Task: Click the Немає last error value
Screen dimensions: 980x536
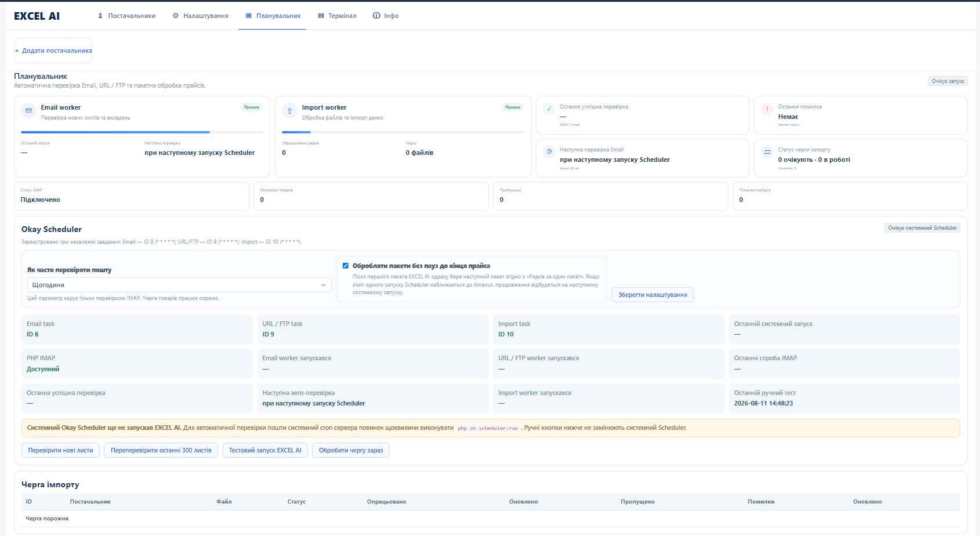Action: click(788, 117)
